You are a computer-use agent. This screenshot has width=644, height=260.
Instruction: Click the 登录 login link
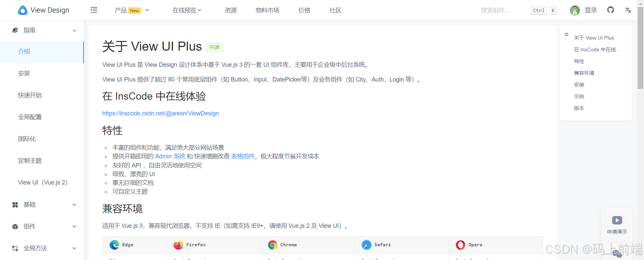click(x=591, y=10)
